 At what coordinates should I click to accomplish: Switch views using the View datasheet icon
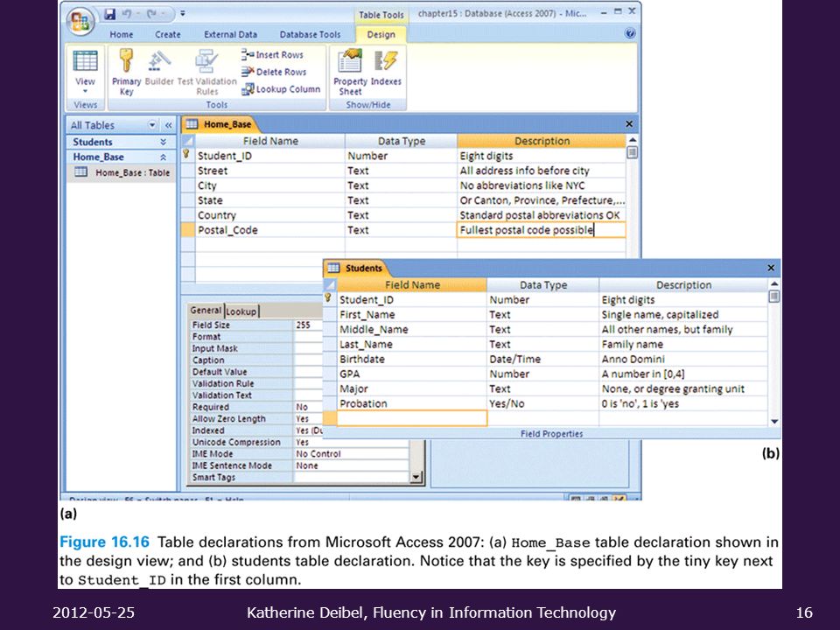pos(85,61)
